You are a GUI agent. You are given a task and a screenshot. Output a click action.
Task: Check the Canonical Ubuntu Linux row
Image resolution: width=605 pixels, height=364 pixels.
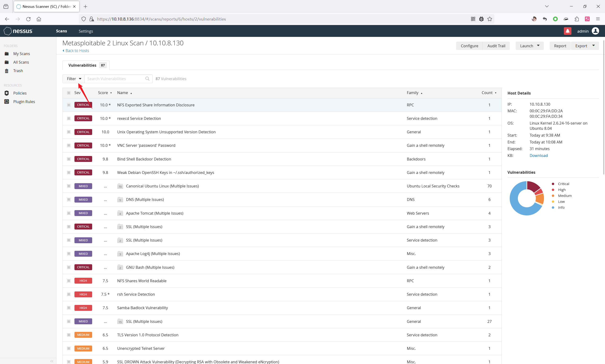coord(69,186)
